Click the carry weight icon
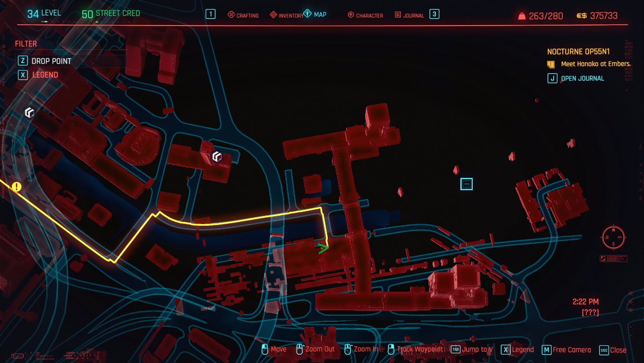The image size is (644, 363). [x=522, y=16]
